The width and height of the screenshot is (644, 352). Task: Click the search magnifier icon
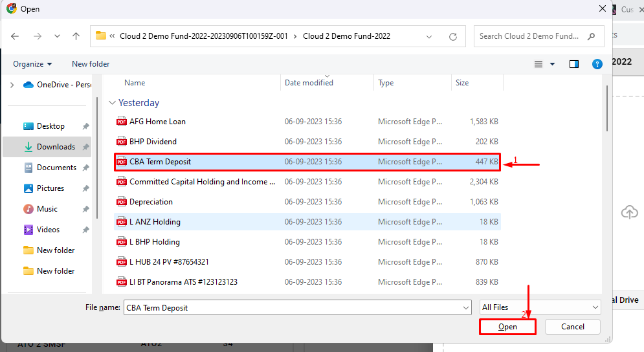tap(592, 36)
